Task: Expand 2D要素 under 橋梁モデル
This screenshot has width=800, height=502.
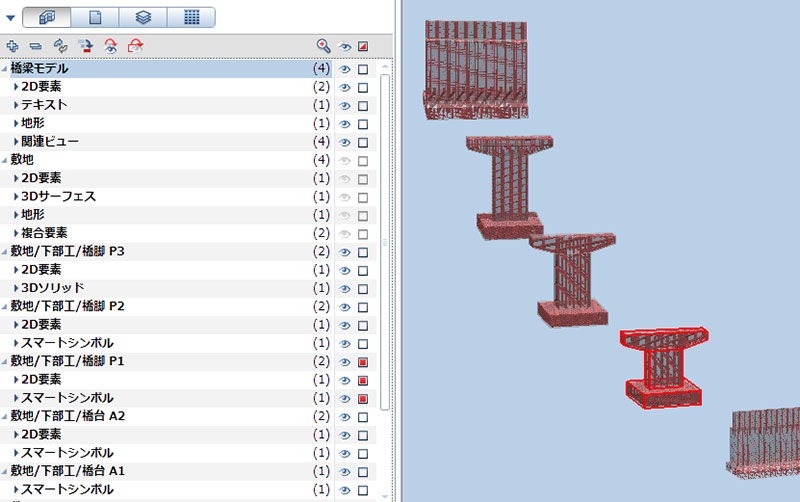Action: pos(16,87)
